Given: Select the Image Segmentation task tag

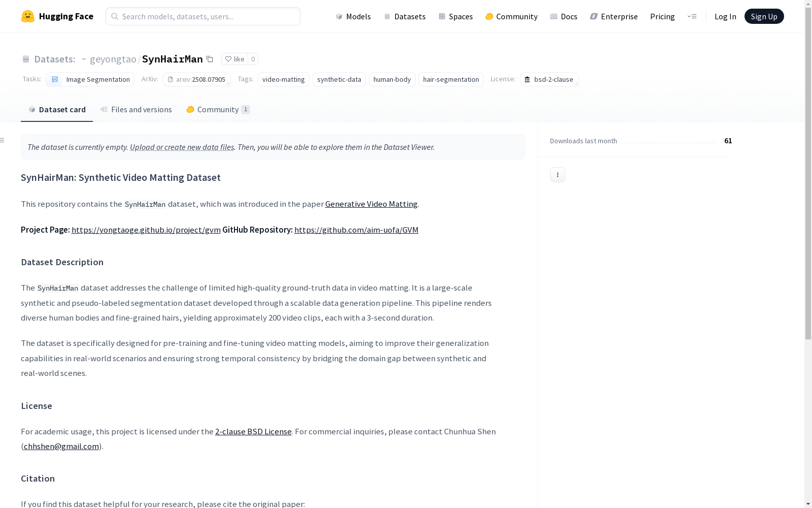Looking at the screenshot, I should [x=90, y=79].
